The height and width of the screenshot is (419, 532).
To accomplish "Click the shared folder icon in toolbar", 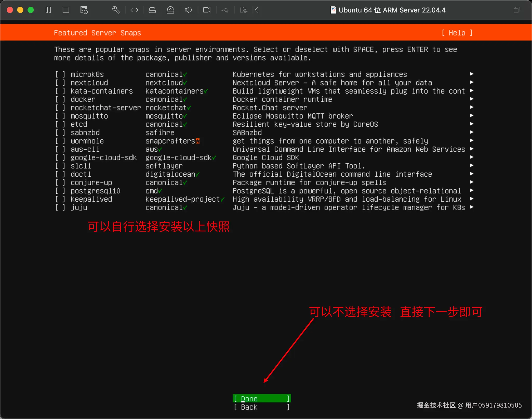I will tap(243, 10).
